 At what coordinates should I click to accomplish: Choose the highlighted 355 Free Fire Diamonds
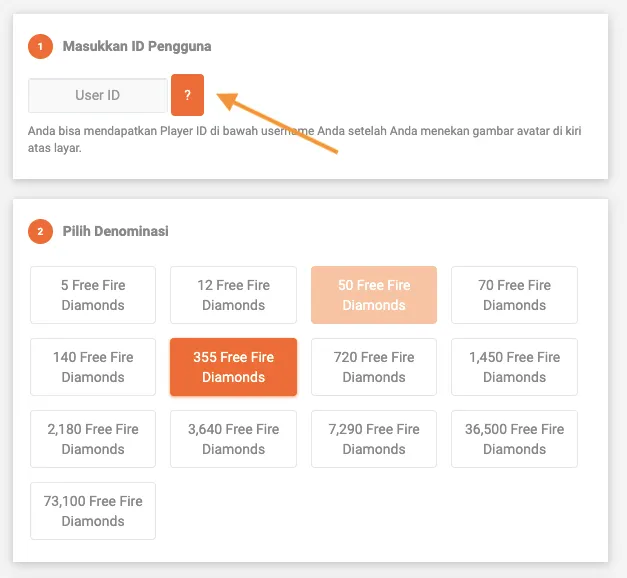tap(233, 367)
